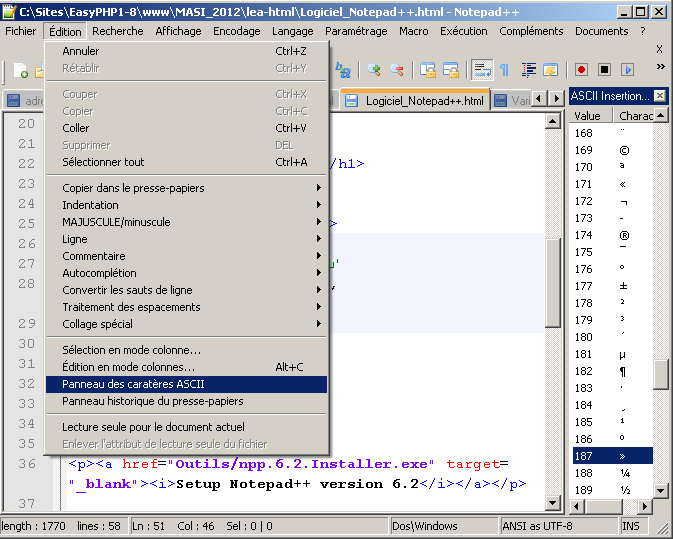Expand the Collage spécial submenu

(x=186, y=324)
